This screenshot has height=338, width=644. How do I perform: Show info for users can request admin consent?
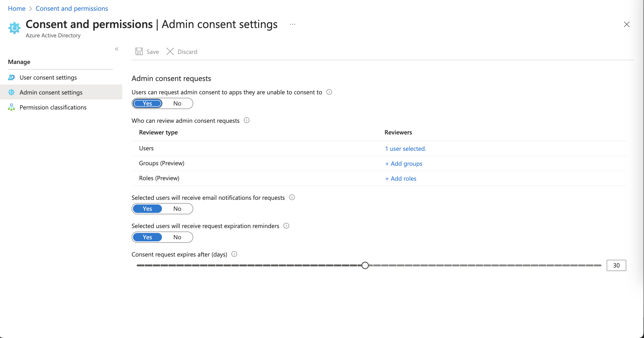(329, 92)
